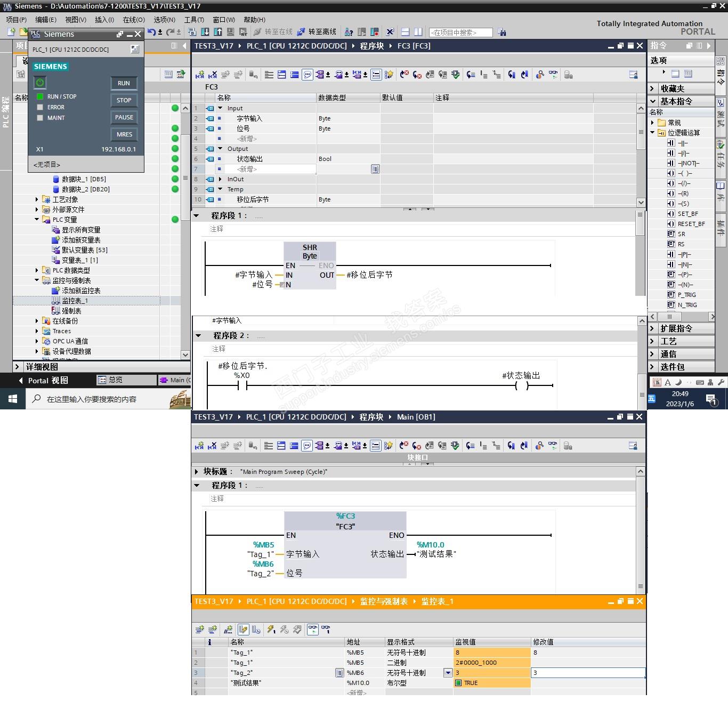Viewport: 728px width, 701px height.
Task: Collapse the 位逻辑运算 bit logic folder
Action: pos(652,133)
